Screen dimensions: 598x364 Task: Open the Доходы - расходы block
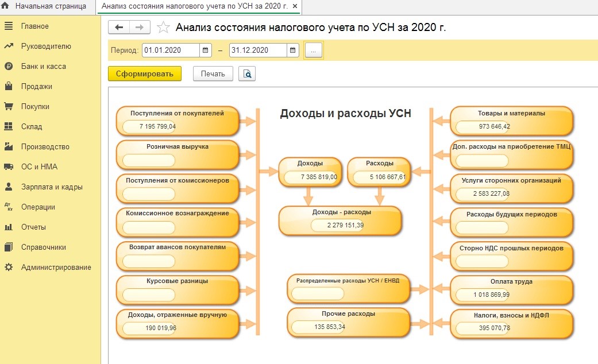(340, 220)
